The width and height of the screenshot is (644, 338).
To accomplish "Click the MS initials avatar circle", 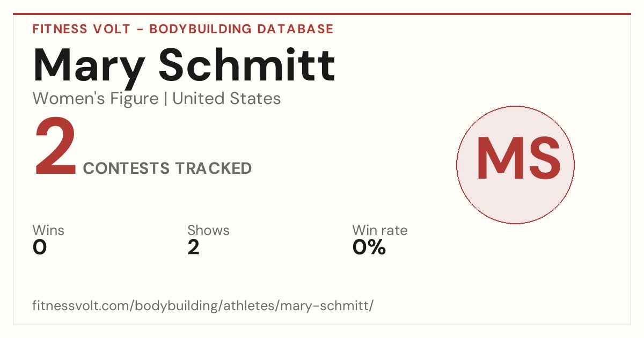I will pyautogui.click(x=515, y=165).
